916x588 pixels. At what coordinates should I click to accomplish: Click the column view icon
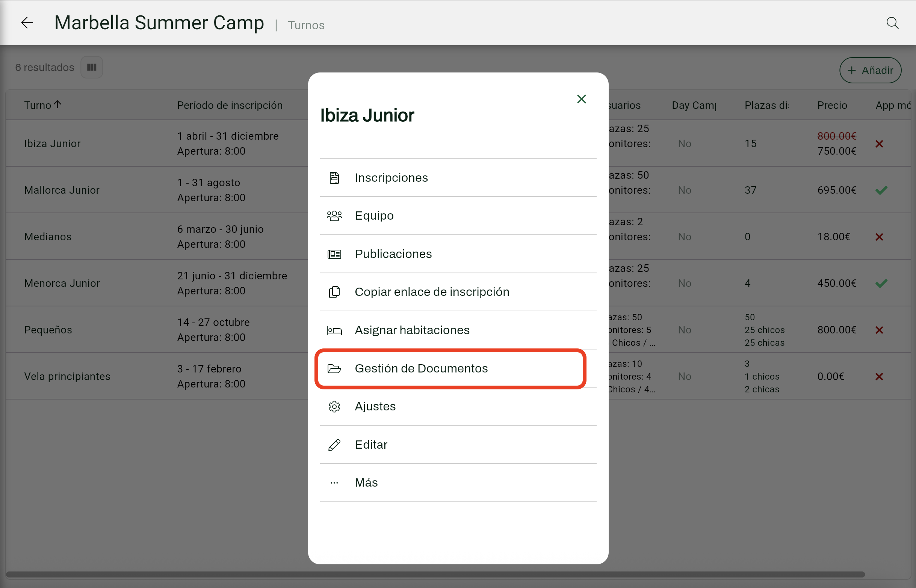(92, 67)
